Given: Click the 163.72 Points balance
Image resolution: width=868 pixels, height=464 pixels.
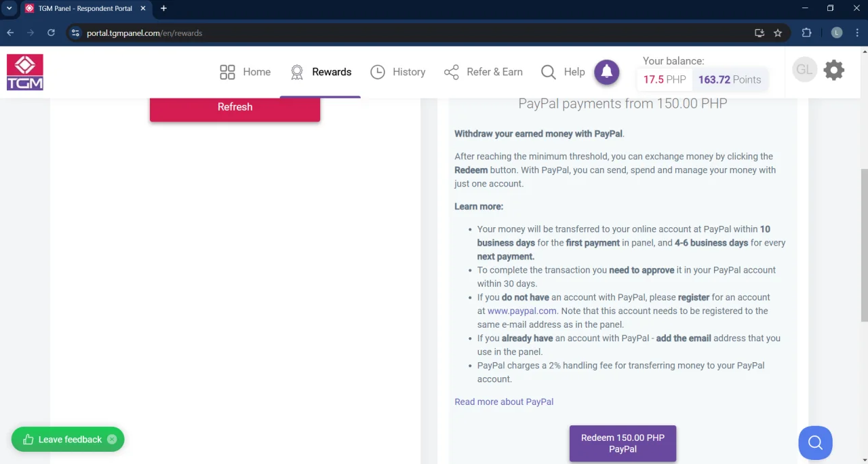Looking at the screenshot, I should [730, 79].
